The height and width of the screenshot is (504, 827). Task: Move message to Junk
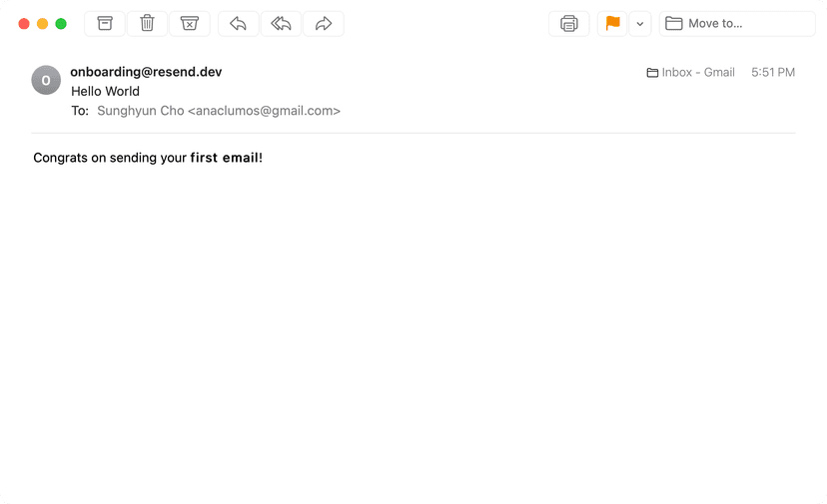click(x=190, y=23)
